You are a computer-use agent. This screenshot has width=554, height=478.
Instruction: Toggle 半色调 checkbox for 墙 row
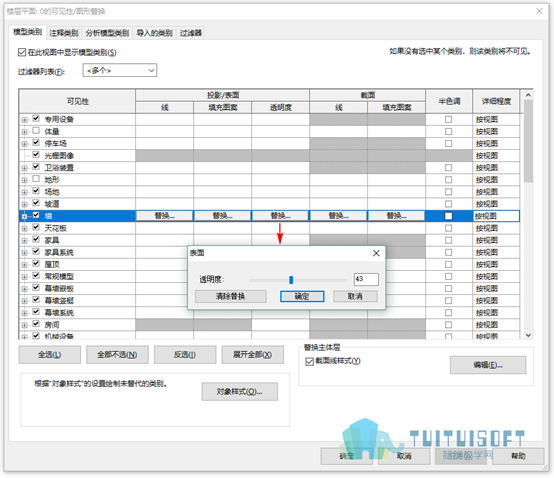coord(448,216)
